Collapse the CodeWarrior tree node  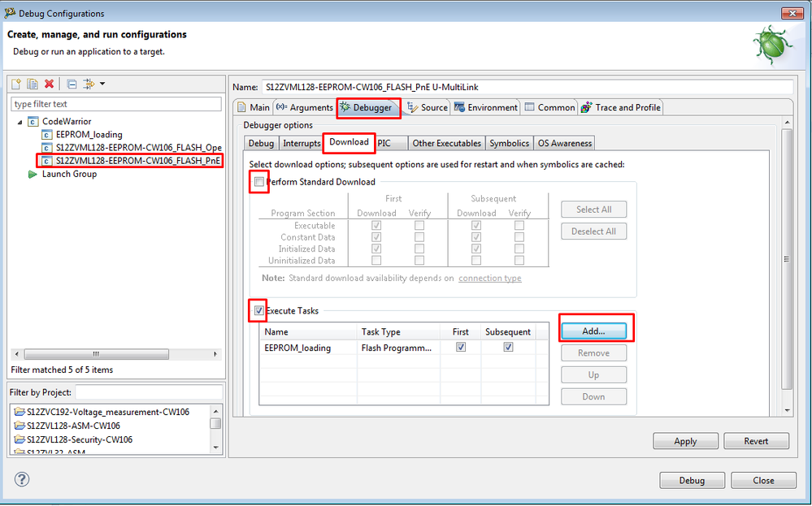point(20,120)
